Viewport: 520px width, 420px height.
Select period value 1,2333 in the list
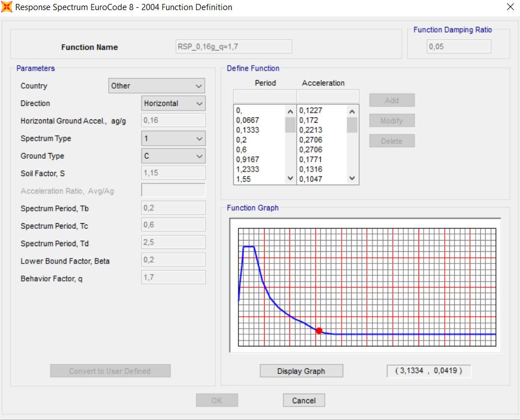pyautogui.click(x=248, y=169)
